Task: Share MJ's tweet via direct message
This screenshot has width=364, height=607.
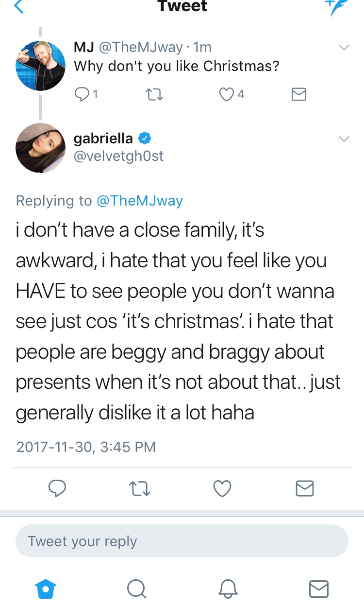Action: click(x=298, y=94)
